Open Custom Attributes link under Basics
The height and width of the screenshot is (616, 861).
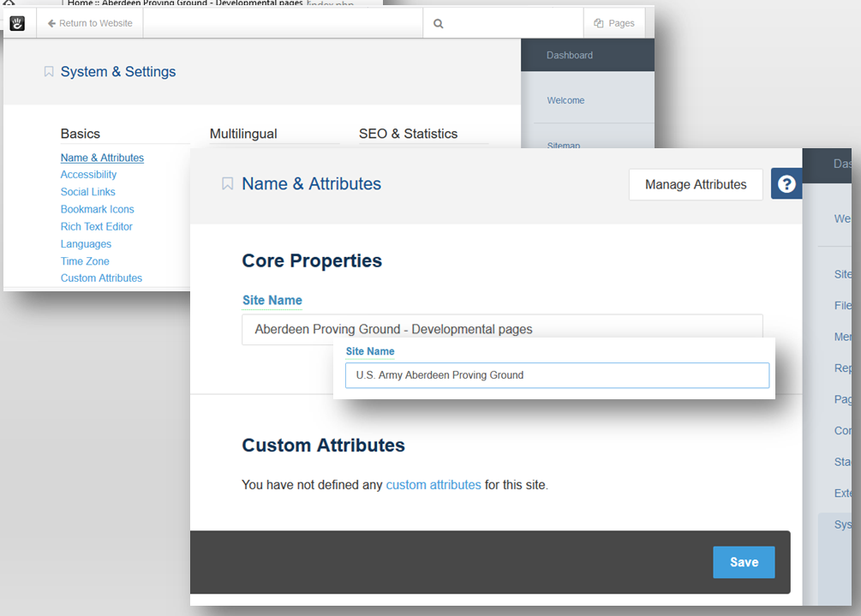pyautogui.click(x=101, y=278)
